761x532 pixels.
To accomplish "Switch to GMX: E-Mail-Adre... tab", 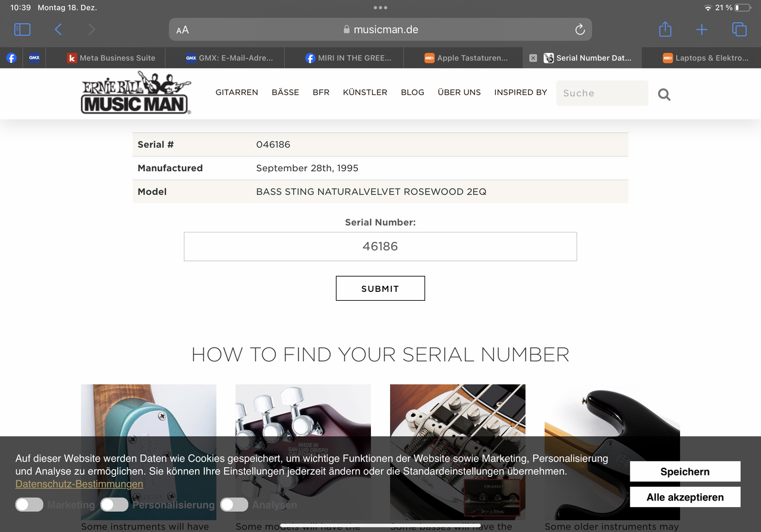I will pyautogui.click(x=229, y=58).
